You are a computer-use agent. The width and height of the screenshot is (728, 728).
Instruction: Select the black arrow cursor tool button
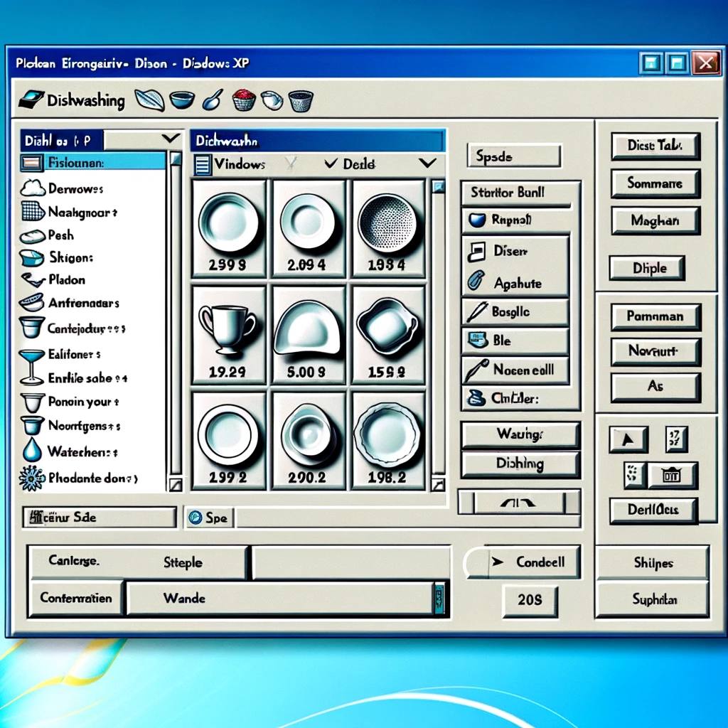click(628, 439)
